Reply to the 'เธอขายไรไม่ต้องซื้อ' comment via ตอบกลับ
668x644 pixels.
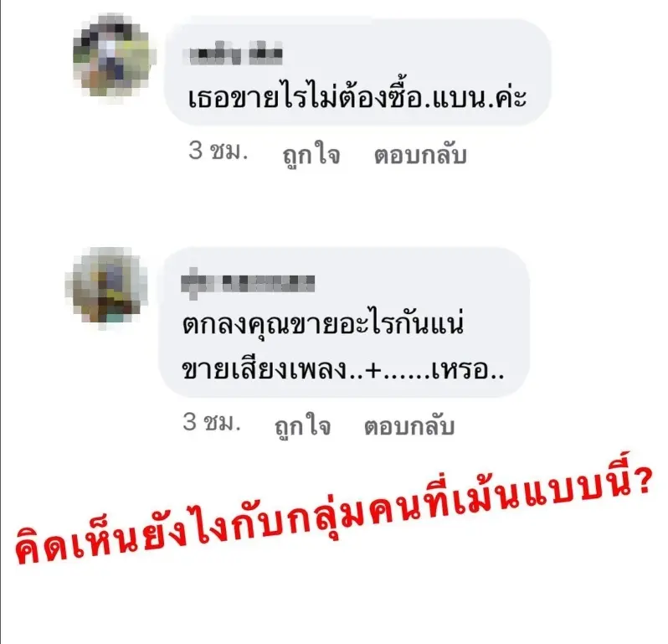tap(420, 155)
